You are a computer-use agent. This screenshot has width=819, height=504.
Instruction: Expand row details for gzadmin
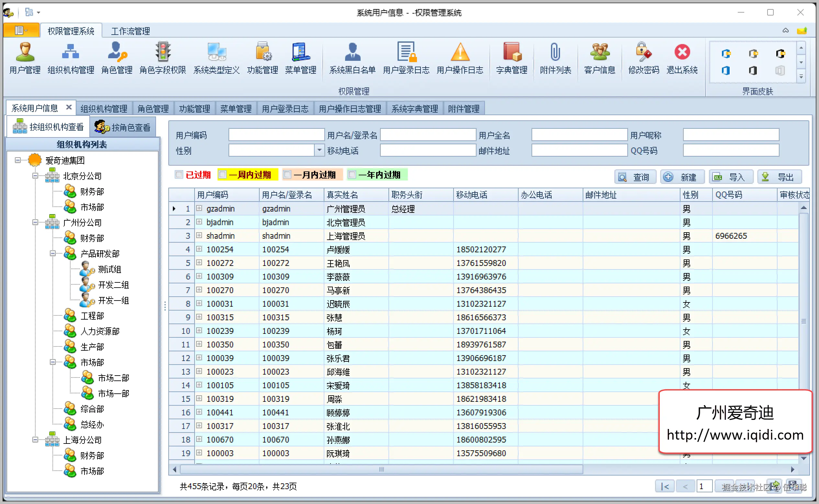click(199, 208)
